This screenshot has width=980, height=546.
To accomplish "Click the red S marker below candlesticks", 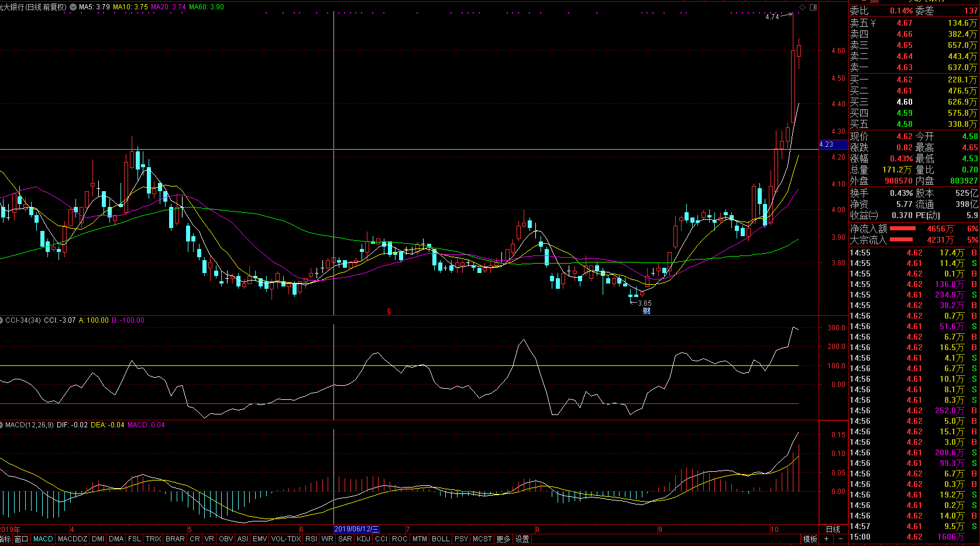I will coord(388,312).
